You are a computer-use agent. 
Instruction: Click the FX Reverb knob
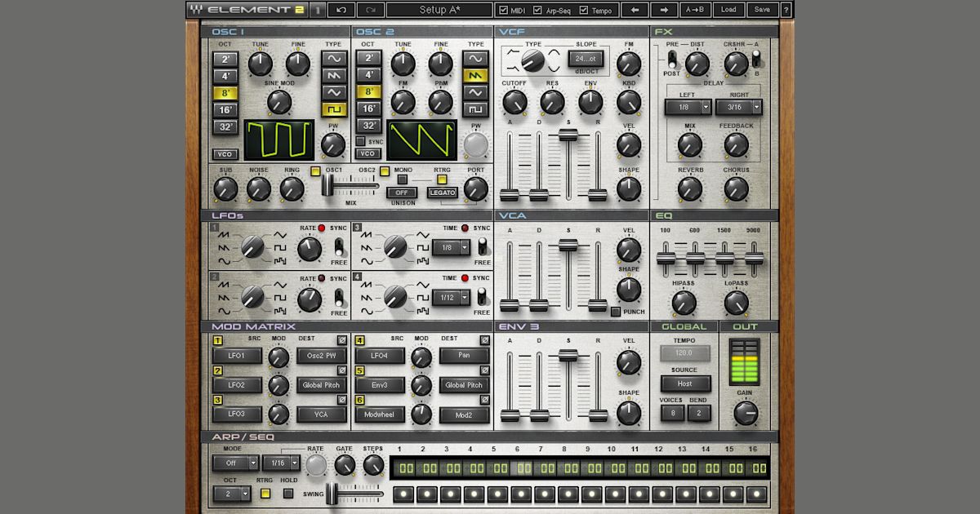[690, 189]
